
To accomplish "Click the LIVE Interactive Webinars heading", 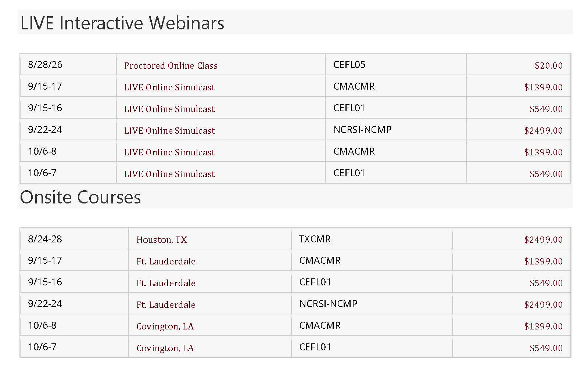I will click(x=122, y=23).
